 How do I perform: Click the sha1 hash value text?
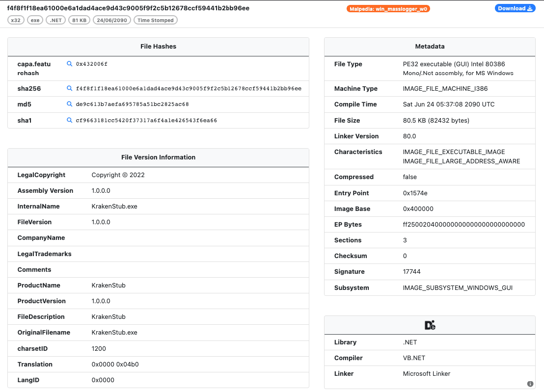[x=146, y=120]
